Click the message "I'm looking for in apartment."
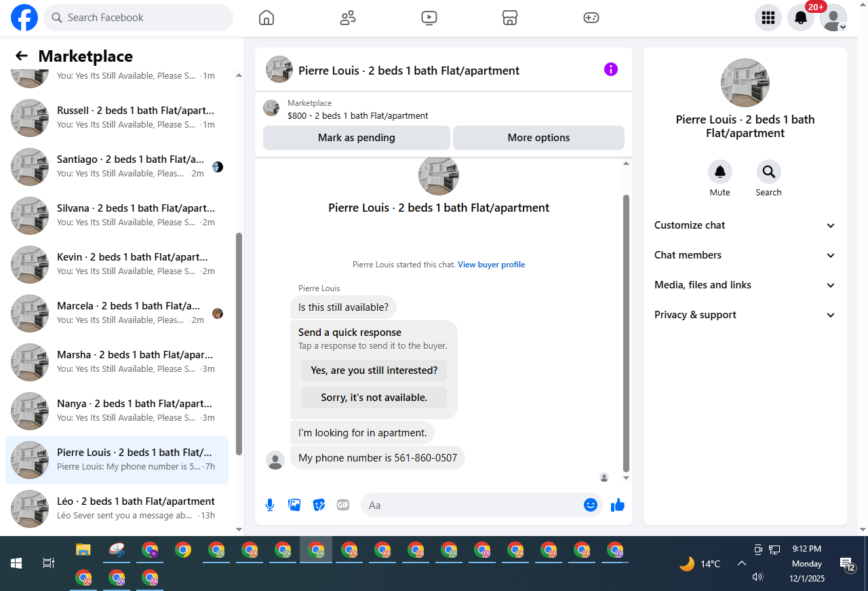Image resolution: width=868 pixels, height=591 pixels. click(x=363, y=432)
